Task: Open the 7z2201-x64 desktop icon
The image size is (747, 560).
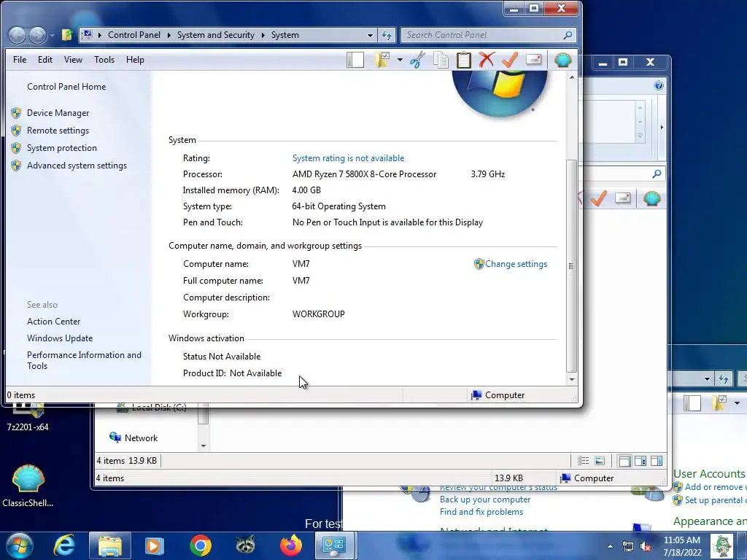Action: [x=28, y=418]
